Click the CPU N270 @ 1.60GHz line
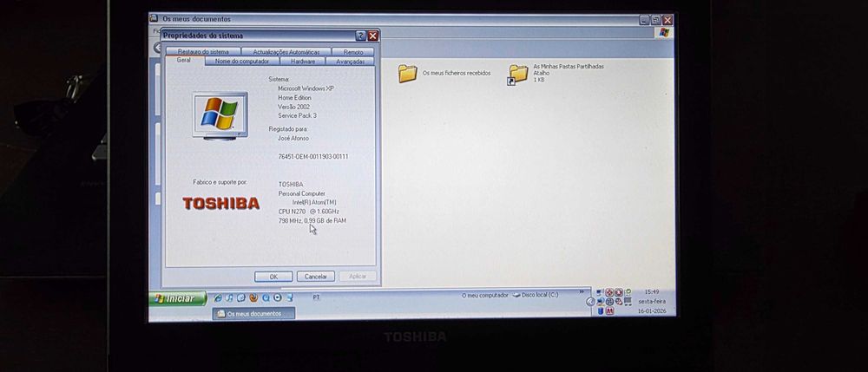This screenshot has width=868, height=372. click(309, 212)
